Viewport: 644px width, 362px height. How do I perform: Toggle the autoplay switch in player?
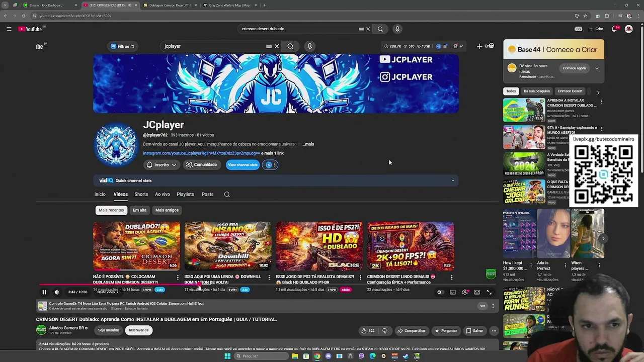(440, 292)
